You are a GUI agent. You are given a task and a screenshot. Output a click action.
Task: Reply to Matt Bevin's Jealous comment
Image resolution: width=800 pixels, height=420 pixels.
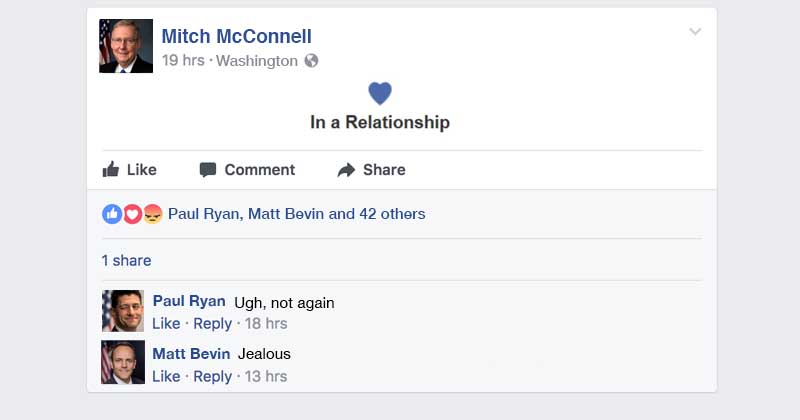[x=213, y=377]
